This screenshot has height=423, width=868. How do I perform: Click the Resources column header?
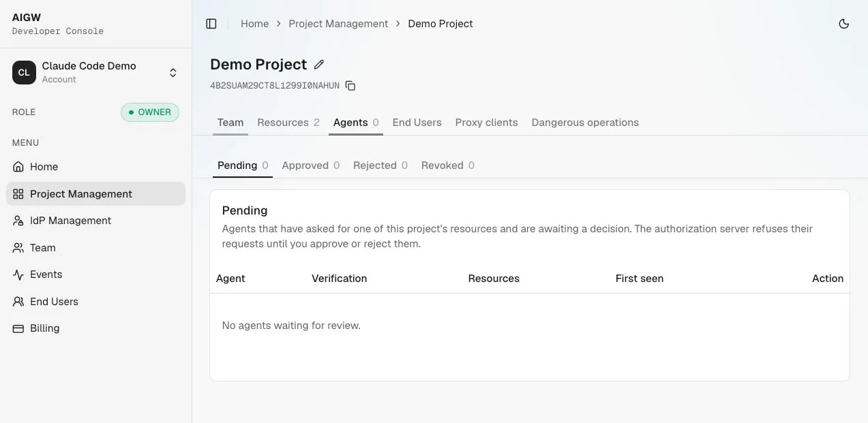(494, 279)
